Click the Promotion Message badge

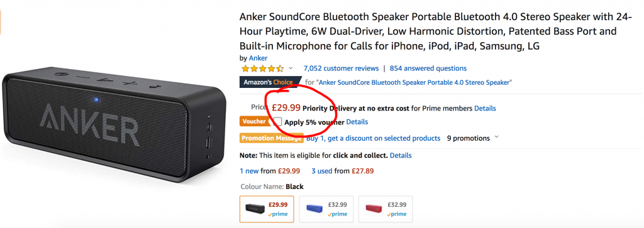(x=272, y=138)
